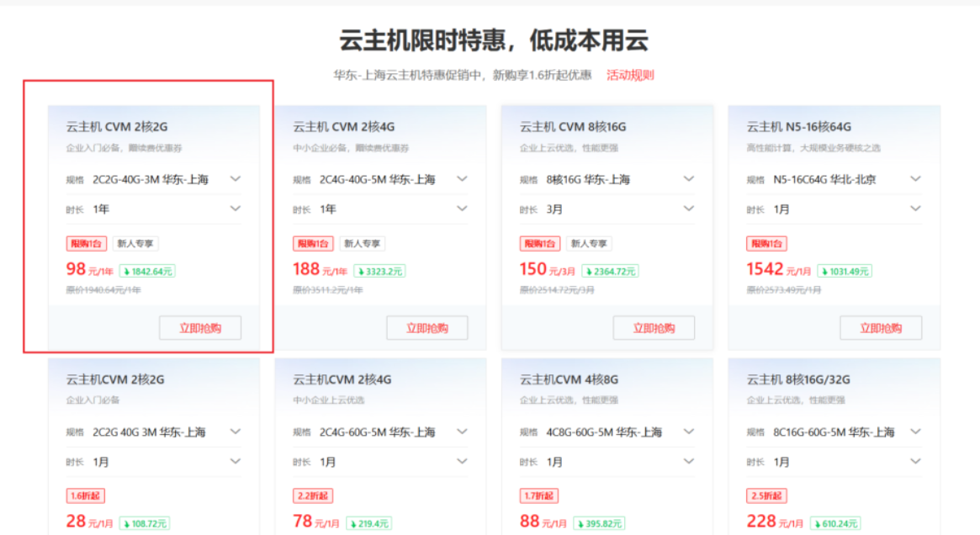The image size is (980, 535).
Task: Click the 新人专享 badge on CVM 2核4G card
Action: 362,243
